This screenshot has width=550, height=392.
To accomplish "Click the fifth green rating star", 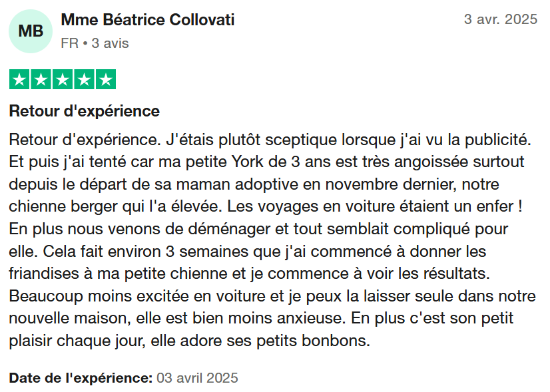I will [x=106, y=80].
